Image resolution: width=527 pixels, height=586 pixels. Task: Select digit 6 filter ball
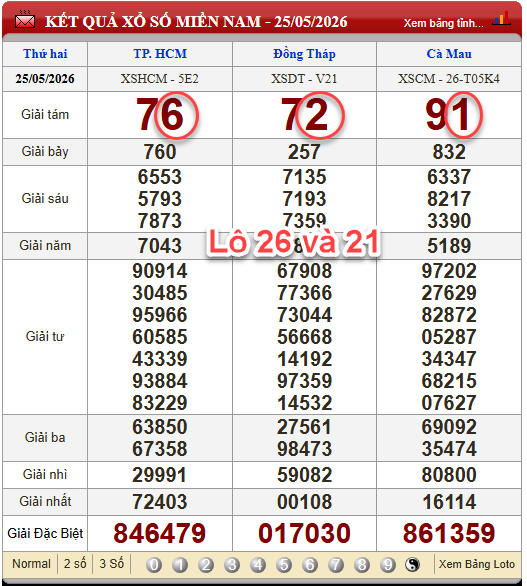(310, 565)
